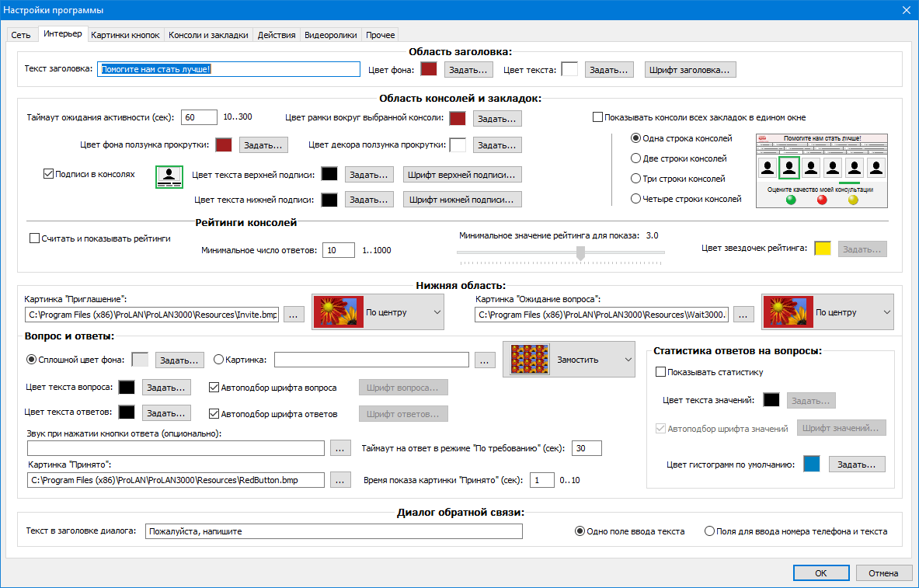This screenshot has height=588, width=919.
Task: Open the "Видеоролики" tab
Action: [x=330, y=35]
